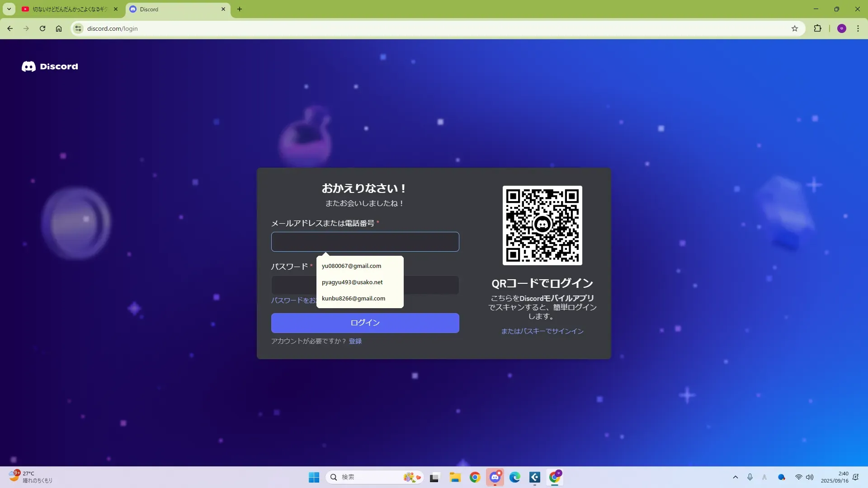Reload the page
Screen dimensions: 868x488
(x=42, y=28)
